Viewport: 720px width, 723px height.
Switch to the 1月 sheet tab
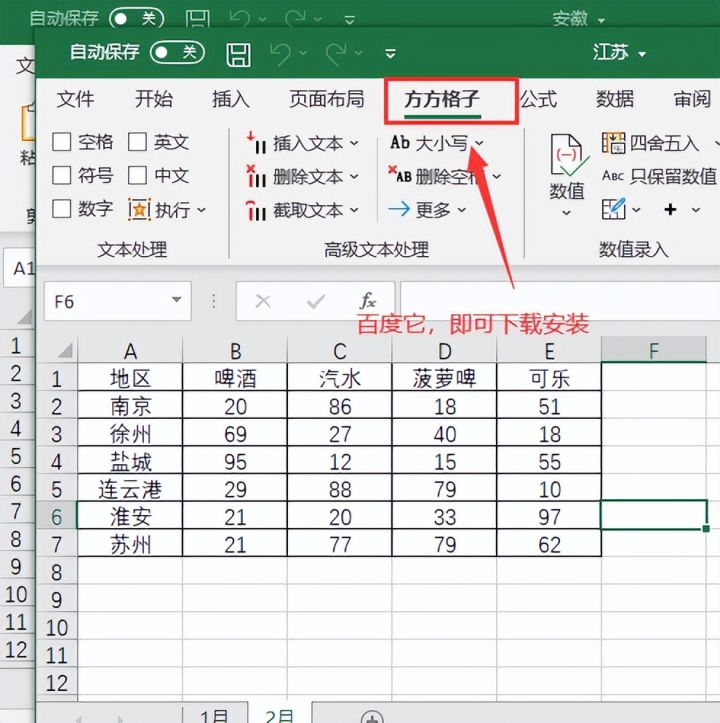click(214, 714)
